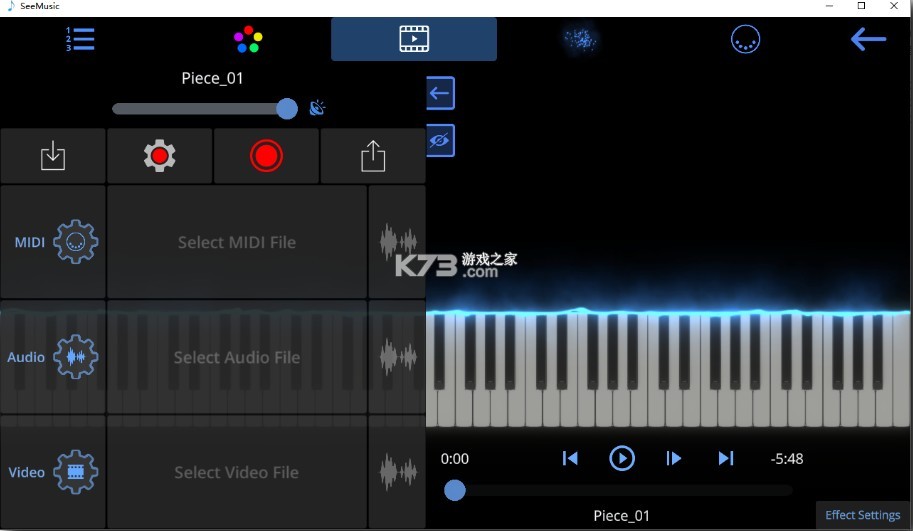Open the blue particle effects tab

[580, 39]
